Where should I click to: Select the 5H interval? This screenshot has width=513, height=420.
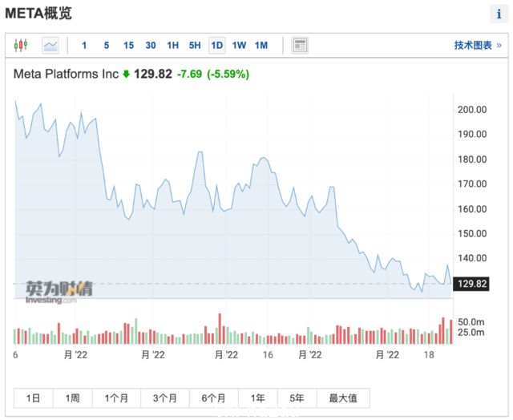point(195,45)
